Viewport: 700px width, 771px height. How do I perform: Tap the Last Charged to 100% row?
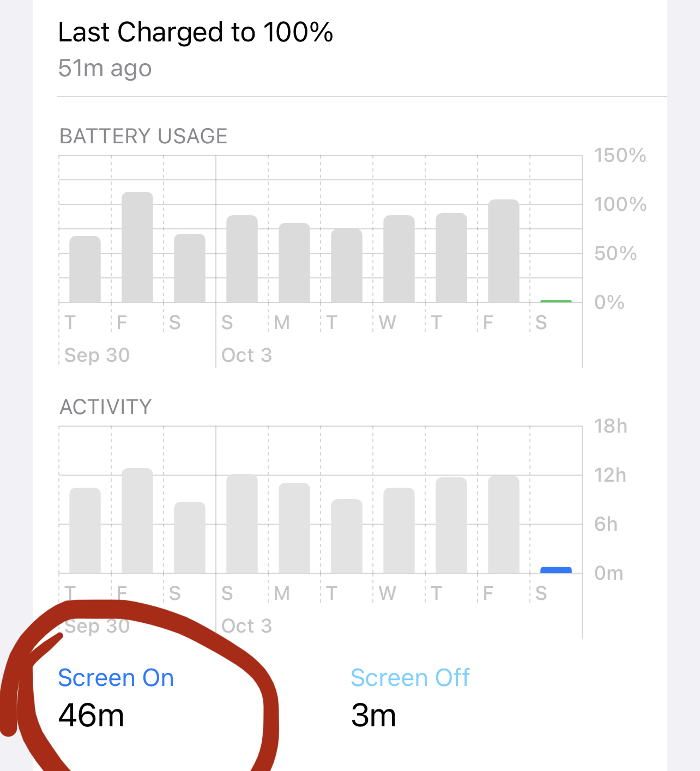click(x=350, y=49)
